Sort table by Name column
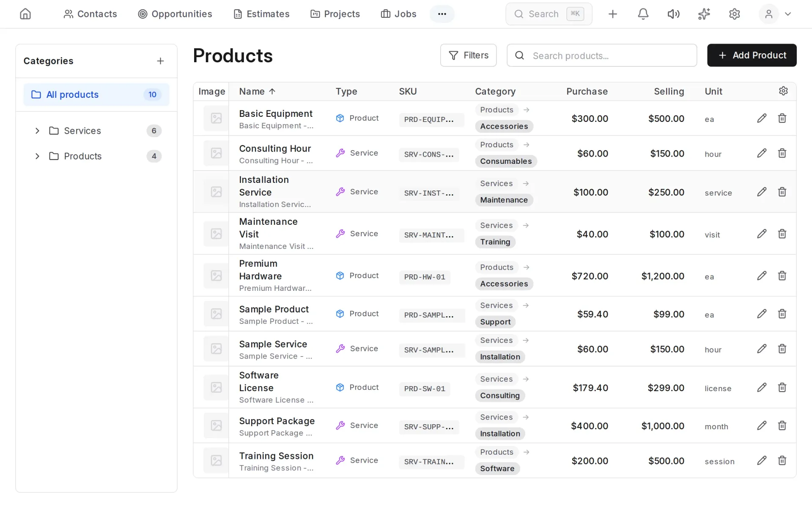The height and width of the screenshot is (508, 812). (257, 91)
